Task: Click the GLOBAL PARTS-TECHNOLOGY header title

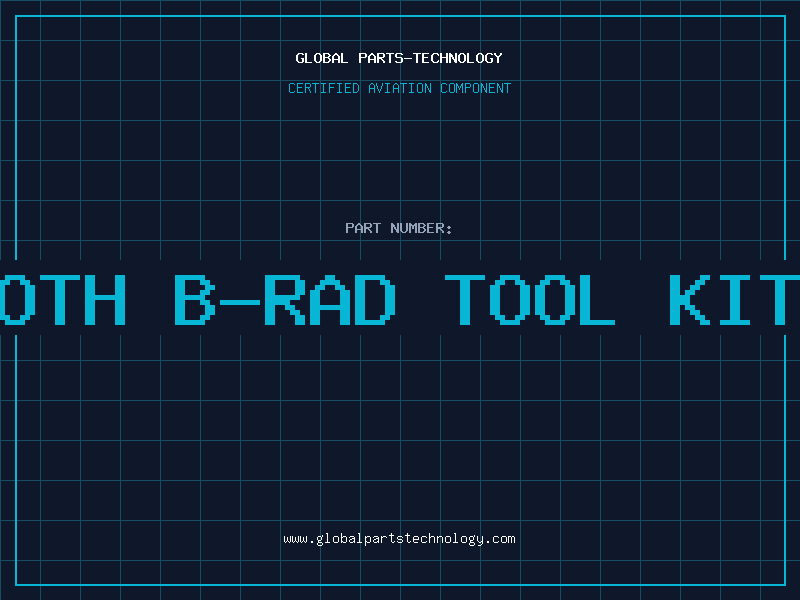Action: pyautogui.click(x=399, y=58)
